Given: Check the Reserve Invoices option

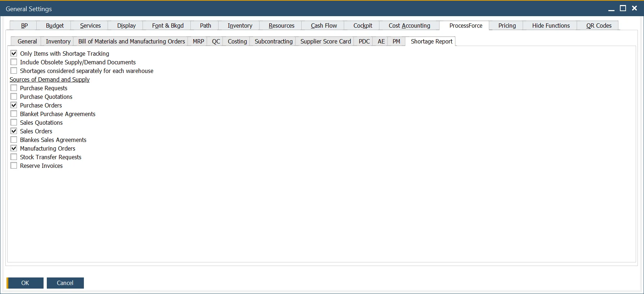Looking at the screenshot, I should click(14, 166).
